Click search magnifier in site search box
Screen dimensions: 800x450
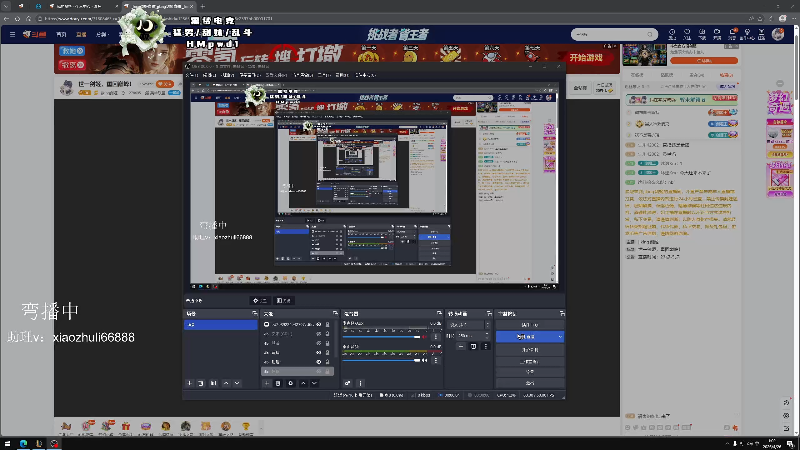649,34
